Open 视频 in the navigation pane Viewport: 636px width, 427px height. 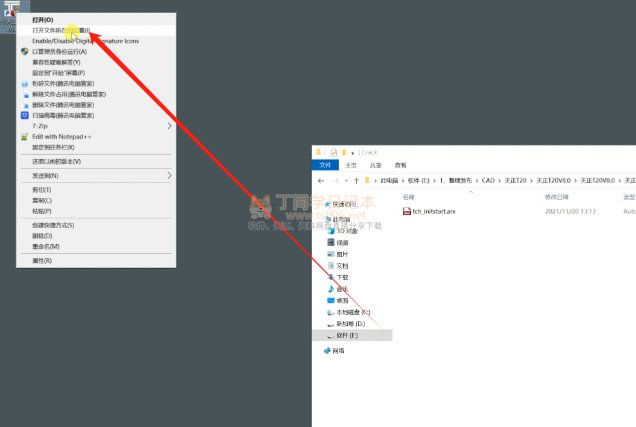coord(338,242)
